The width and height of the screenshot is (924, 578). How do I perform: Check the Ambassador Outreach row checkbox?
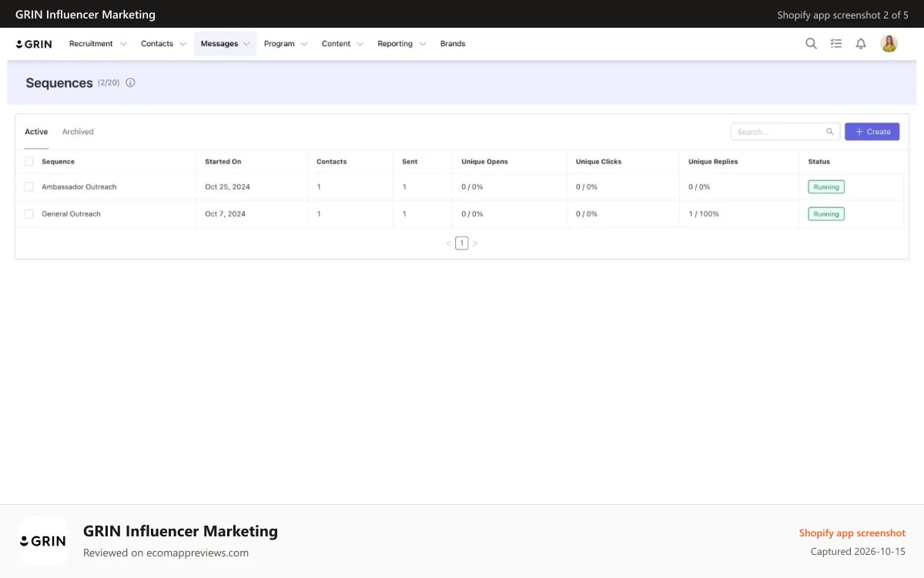[x=28, y=187]
